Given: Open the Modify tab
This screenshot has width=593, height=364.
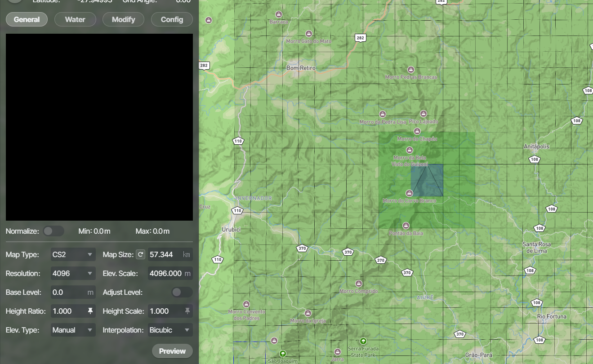Looking at the screenshot, I should [123, 19].
